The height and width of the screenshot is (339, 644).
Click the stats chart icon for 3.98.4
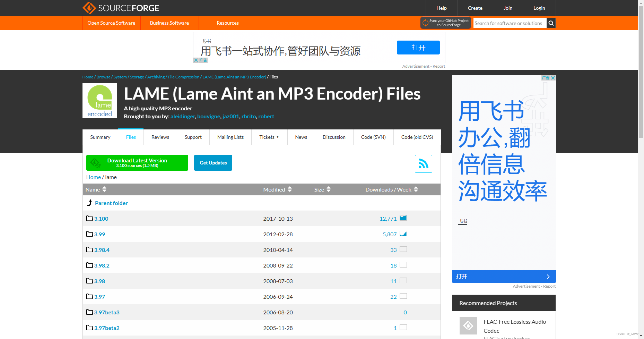click(403, 249)
